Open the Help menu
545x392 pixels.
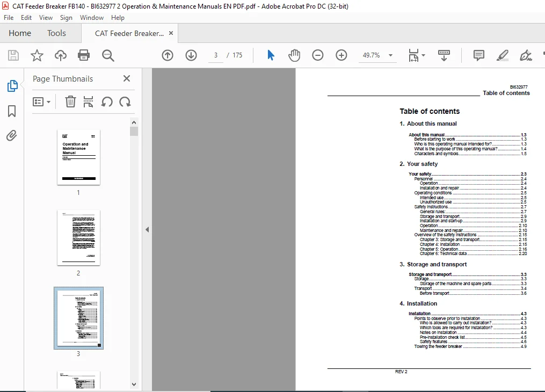(118, 18)
